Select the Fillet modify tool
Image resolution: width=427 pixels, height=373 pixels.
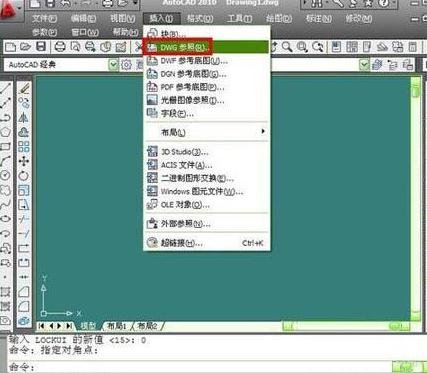pyautogui.click(x=24, y=306)
